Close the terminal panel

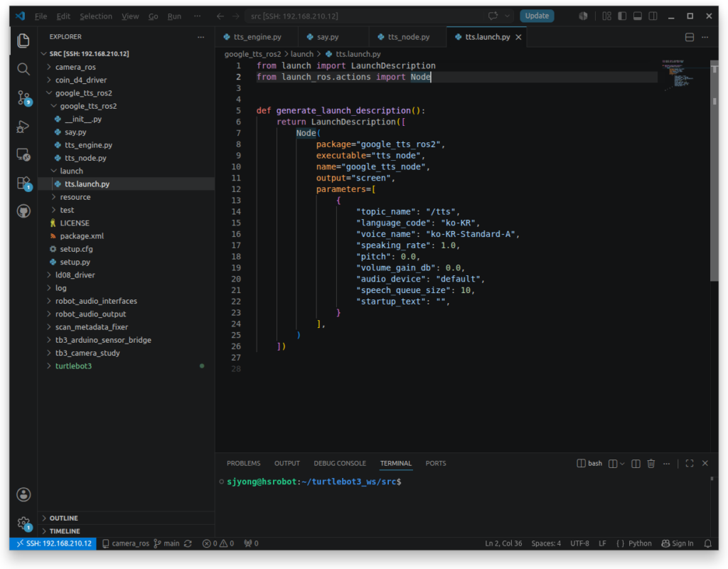click(705, 464)
